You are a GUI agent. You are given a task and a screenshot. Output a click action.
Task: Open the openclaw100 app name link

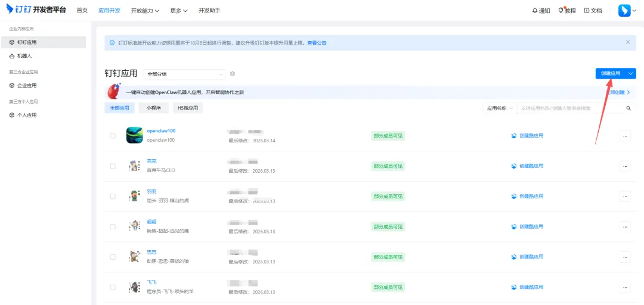click(161, 131)
